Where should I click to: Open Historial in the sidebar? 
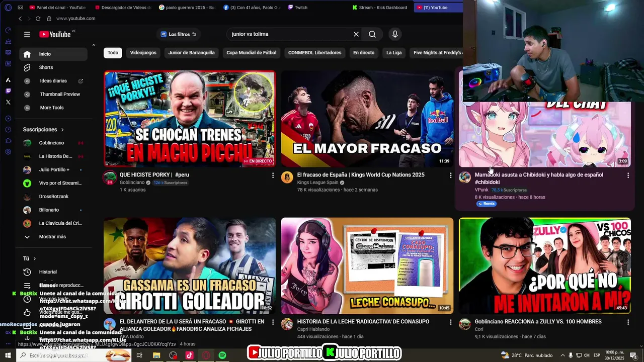tap(53, 272)
